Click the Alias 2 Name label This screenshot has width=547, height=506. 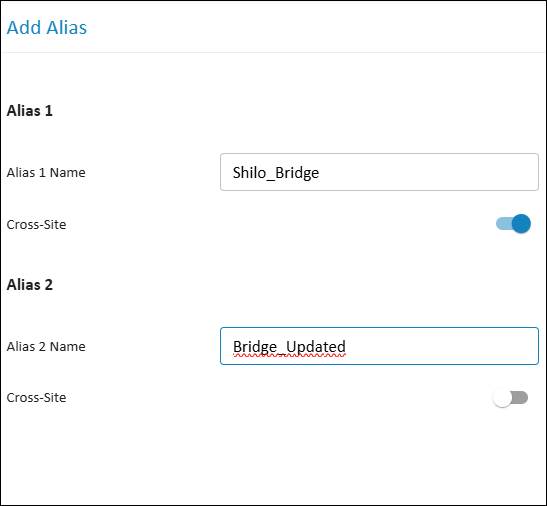(46, 347)
